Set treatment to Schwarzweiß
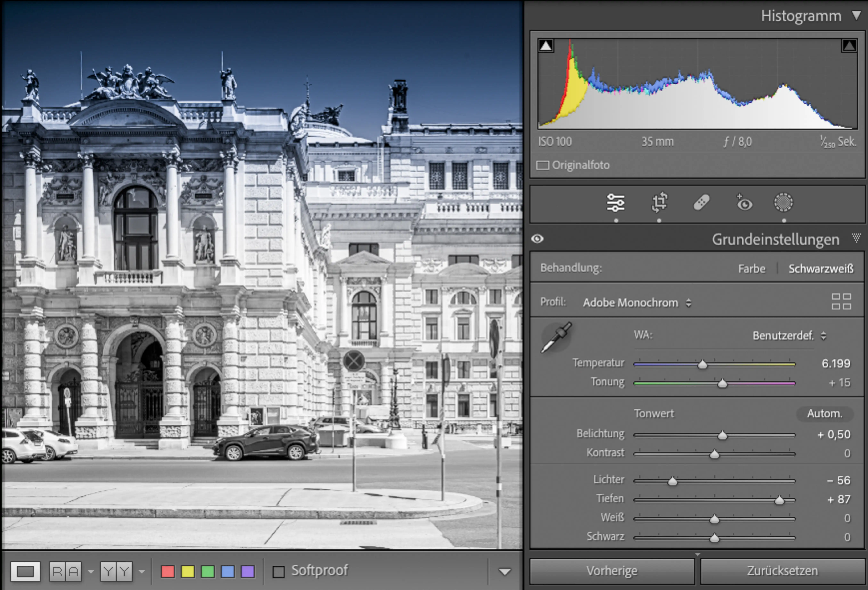 (x=821, y=269)
